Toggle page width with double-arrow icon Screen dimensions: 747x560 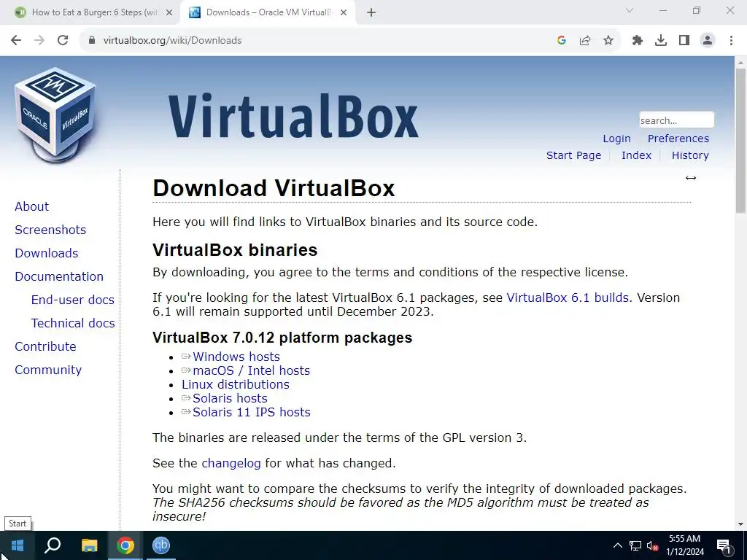tap(691, 178)
